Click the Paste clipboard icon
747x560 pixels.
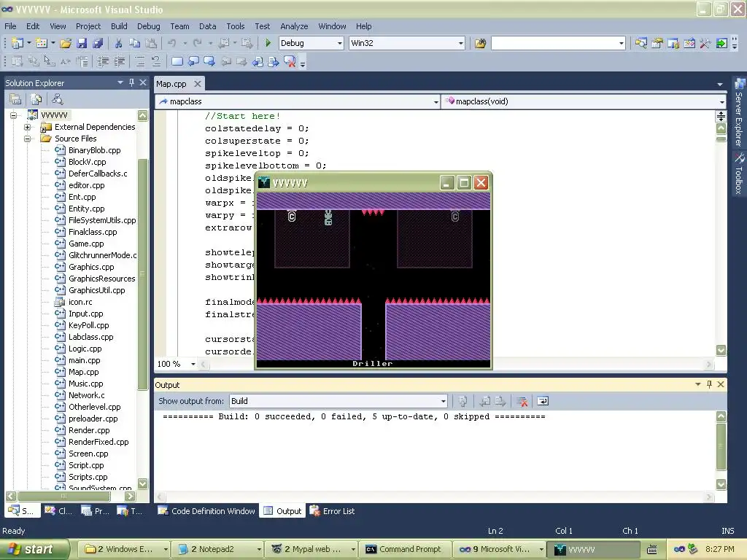pyautogui.click(x=151, y=43)
